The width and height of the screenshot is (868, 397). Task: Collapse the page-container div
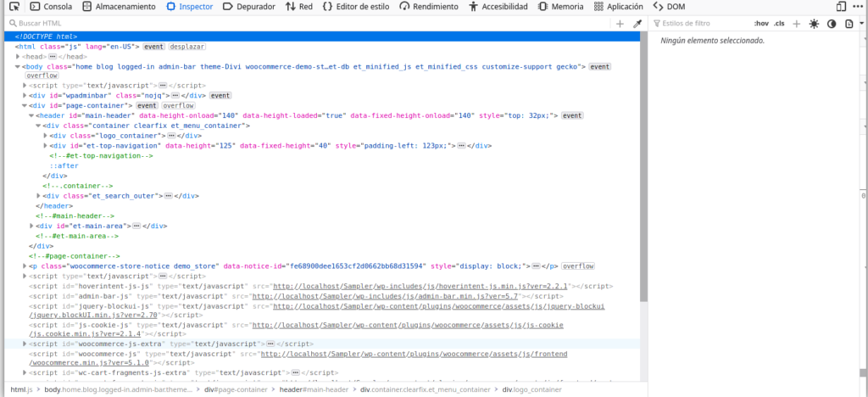25,105
